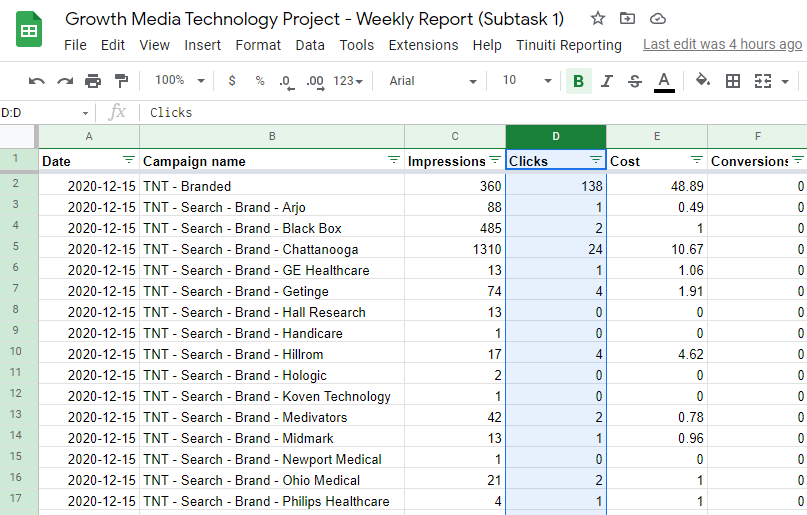Viewport: 807px width, 515px height.
Task: Open the Edit menu
Action: coord(113,45)
